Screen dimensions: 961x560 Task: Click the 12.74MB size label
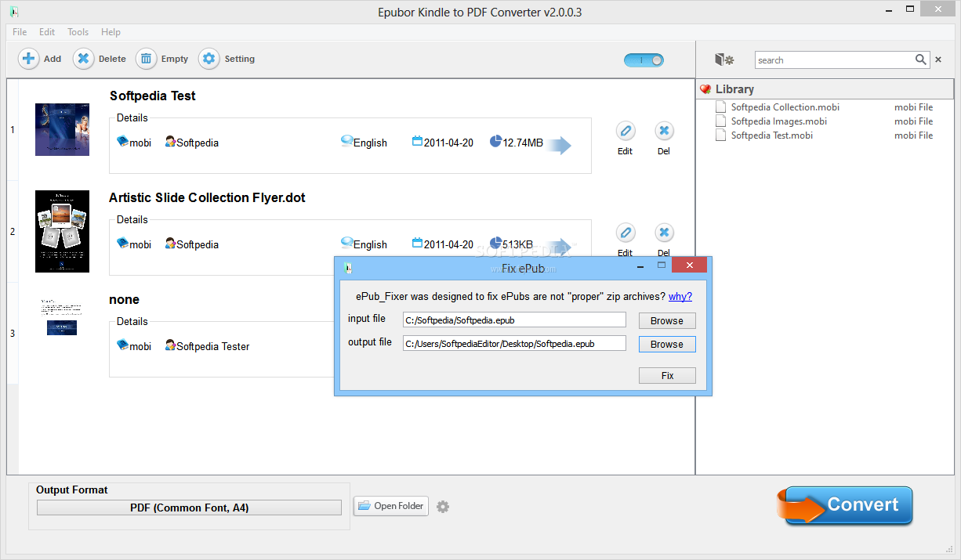(x=523, y=143)
